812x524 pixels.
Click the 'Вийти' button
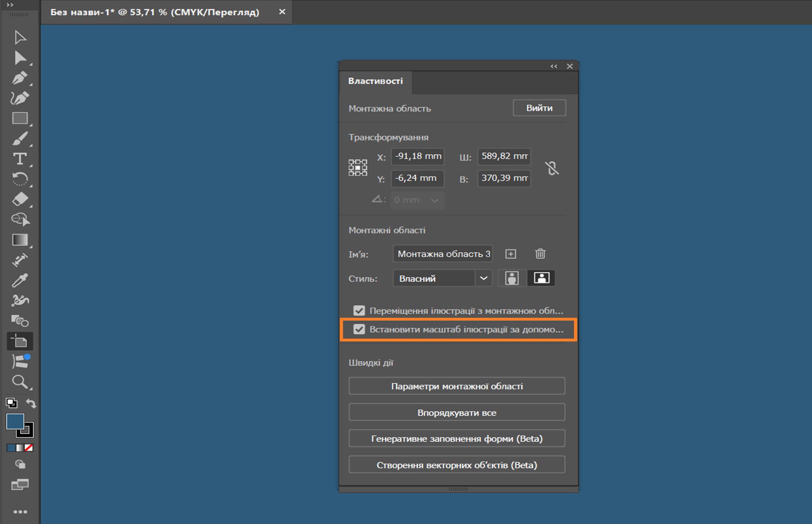(x=539, y=108)
